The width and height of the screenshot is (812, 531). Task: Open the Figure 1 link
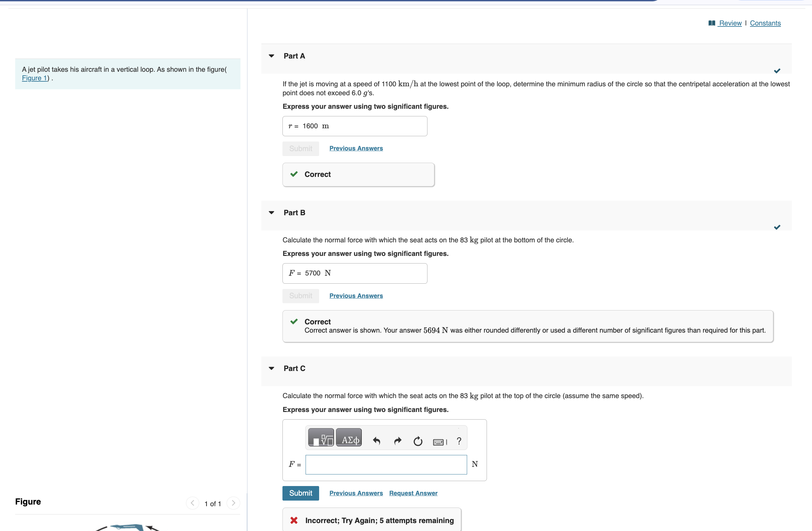34,78
